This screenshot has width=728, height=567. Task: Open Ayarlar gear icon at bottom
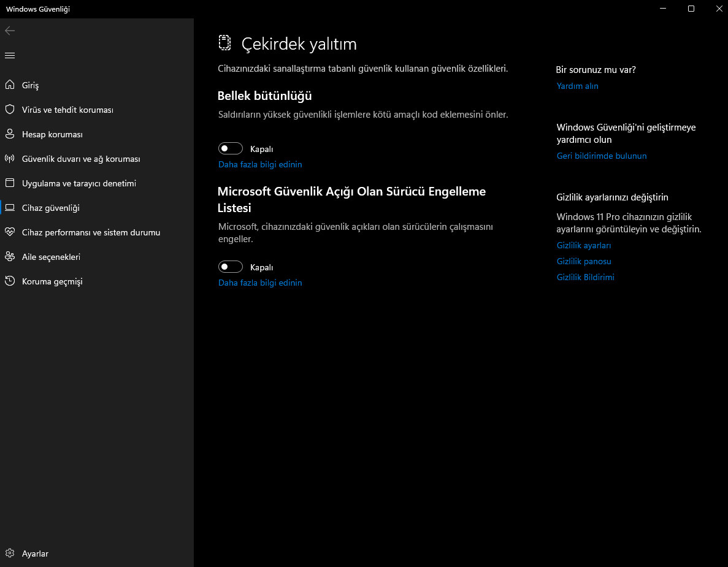click(x=10, y=554)
